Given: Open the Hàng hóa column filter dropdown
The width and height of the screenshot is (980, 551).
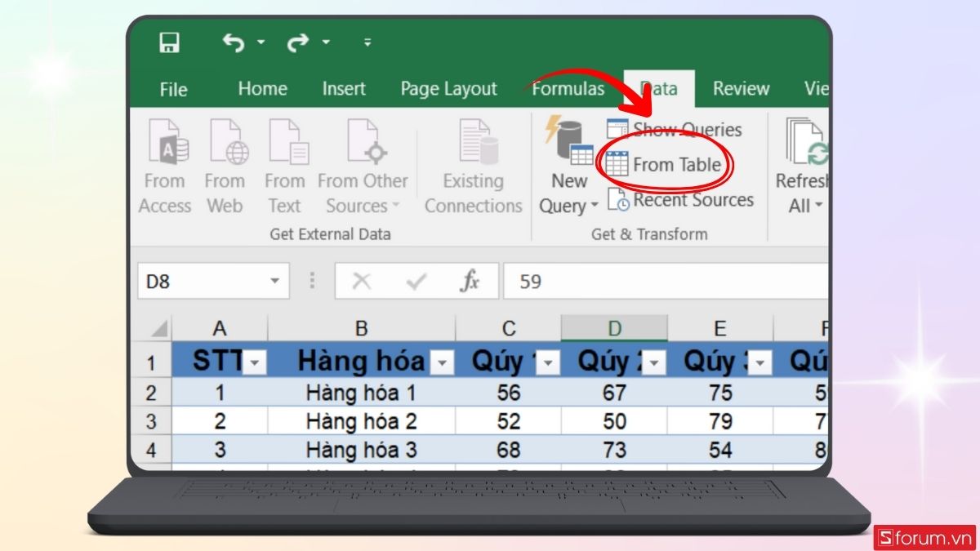Looking at the screenshot, I should coord(441,363).
